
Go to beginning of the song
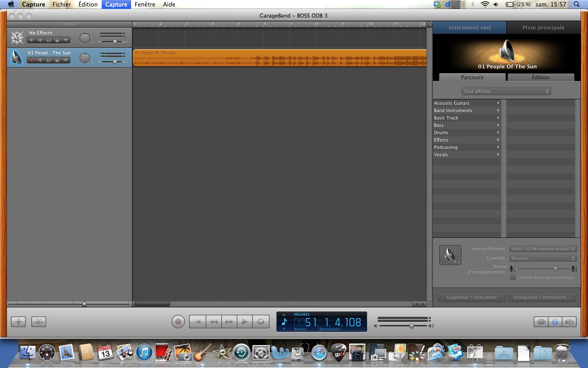tap(198, 322)
